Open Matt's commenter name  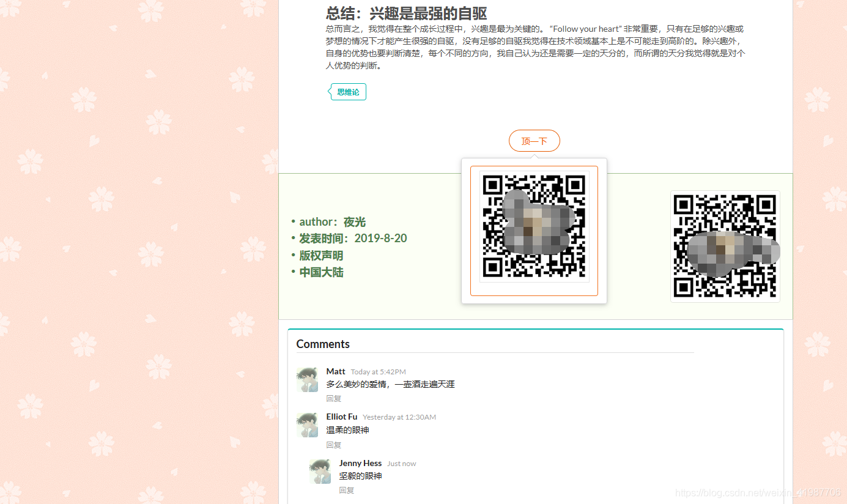[336, 371]
